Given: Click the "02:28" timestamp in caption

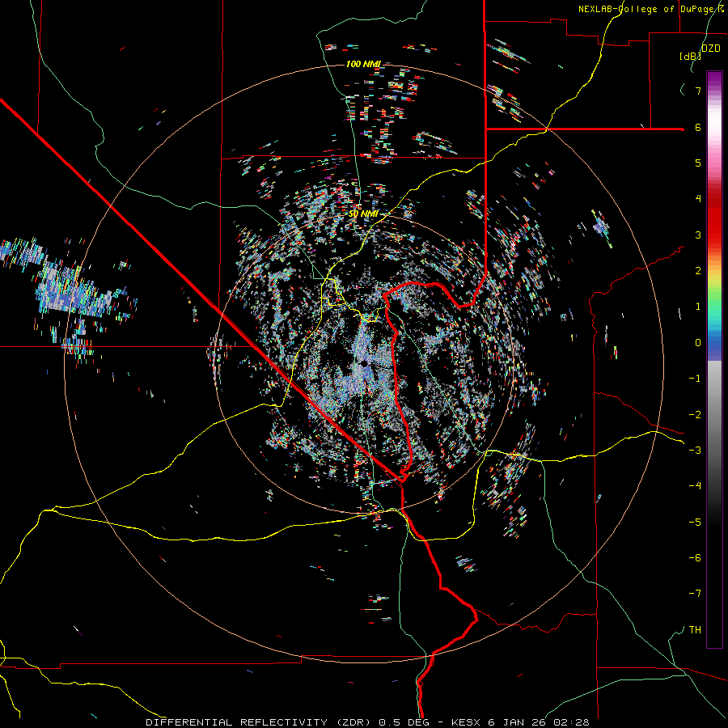Looking at the screenshot, I should tap(572, 722).
